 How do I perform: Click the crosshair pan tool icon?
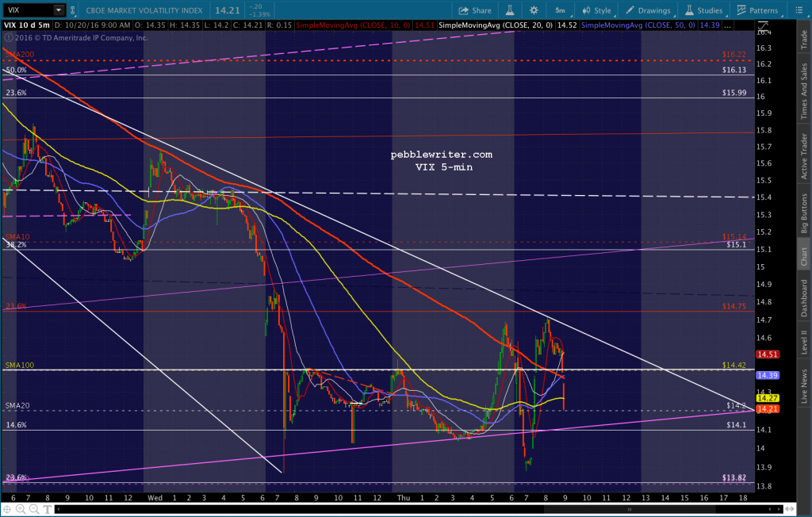point(7,509)
